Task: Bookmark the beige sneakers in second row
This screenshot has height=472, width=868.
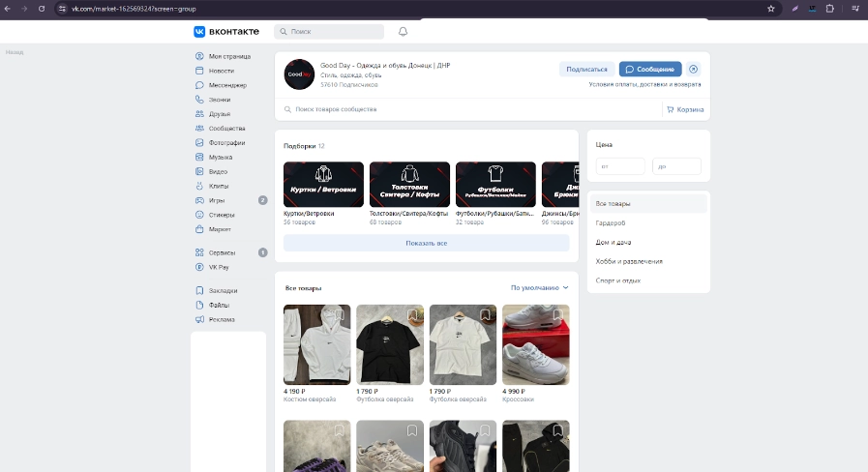Action: pyautogui.click(x=412, y=430)
